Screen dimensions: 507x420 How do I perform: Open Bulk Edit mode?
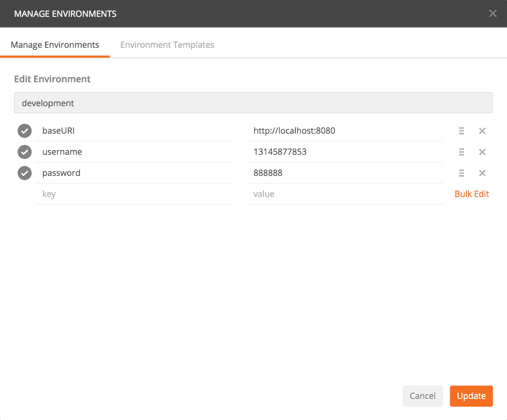click(472, 194)
